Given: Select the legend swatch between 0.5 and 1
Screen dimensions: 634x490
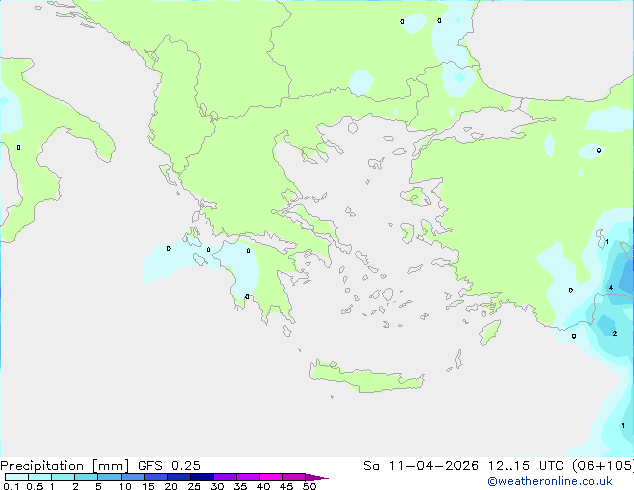Looking at the screenshot, I should [40, 477].
